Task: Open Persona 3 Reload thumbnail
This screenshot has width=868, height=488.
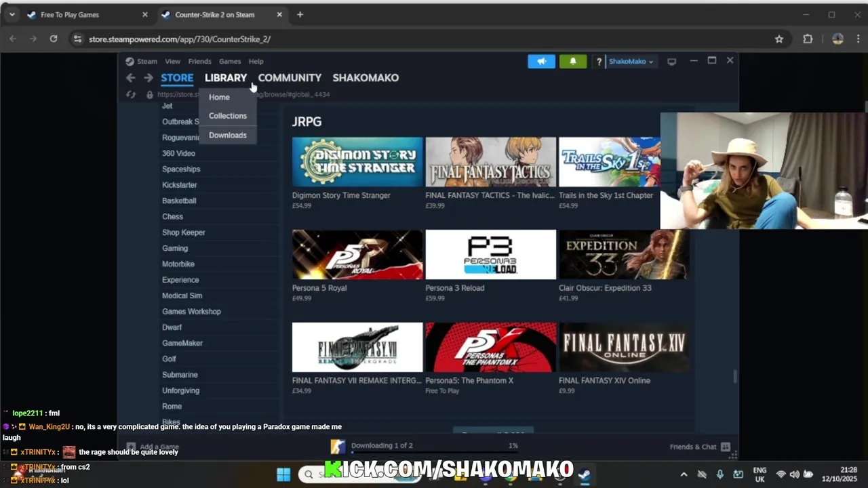Action: click(x=490, y=254)
